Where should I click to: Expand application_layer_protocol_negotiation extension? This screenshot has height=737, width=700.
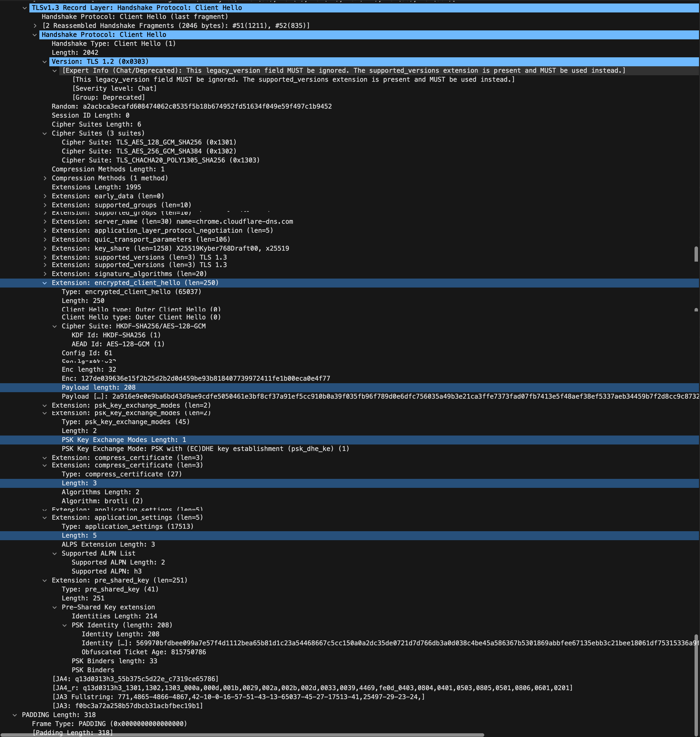(x=45, y=230)
